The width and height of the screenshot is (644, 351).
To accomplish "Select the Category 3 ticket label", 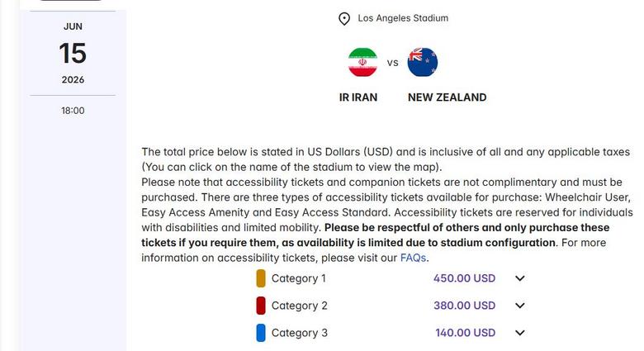I will click(299, 333).
